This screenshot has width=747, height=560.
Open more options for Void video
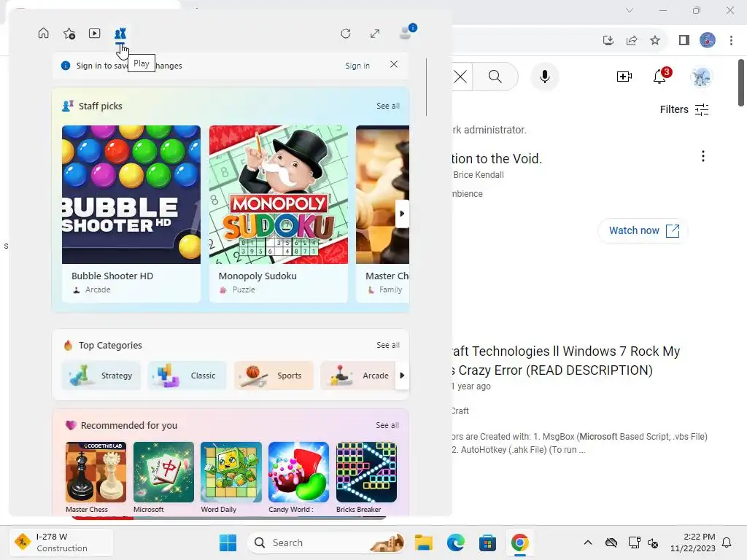[703, 156]
